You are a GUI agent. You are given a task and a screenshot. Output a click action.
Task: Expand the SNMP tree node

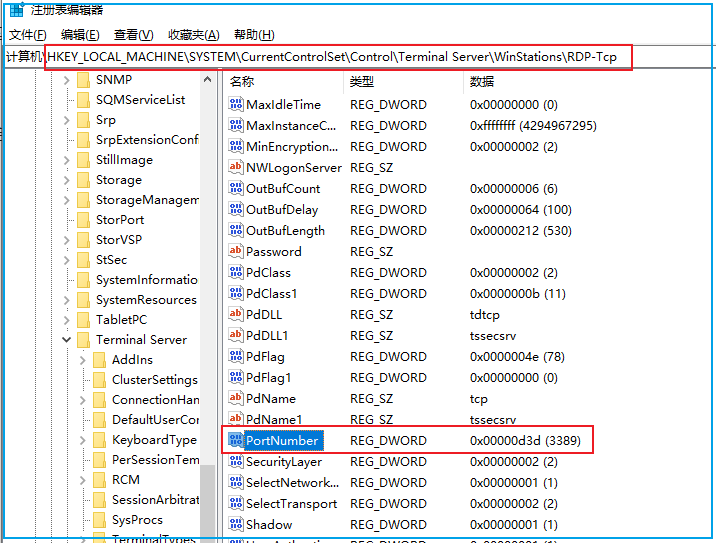tap(67, 80)
